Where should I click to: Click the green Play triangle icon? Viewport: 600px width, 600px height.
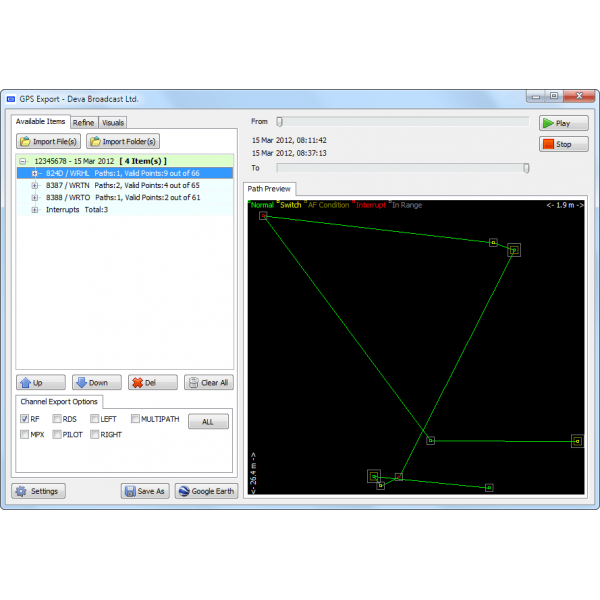point(548,123)
